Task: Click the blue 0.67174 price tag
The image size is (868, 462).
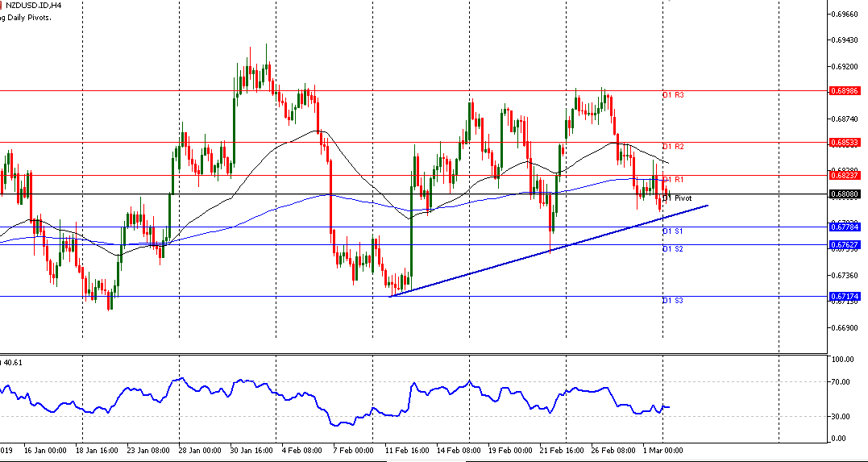Action: pyautogui.click(x=844, y=297)
